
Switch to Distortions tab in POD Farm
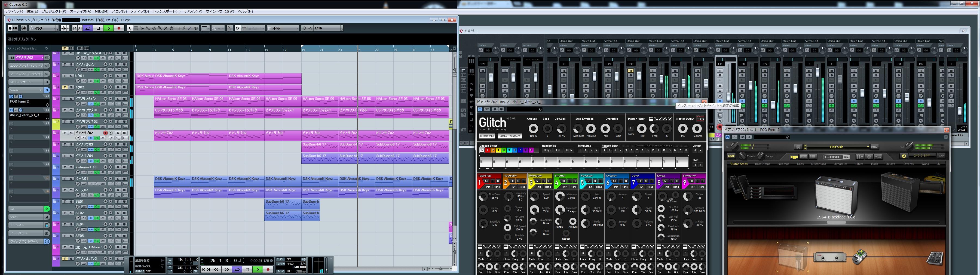818,164
